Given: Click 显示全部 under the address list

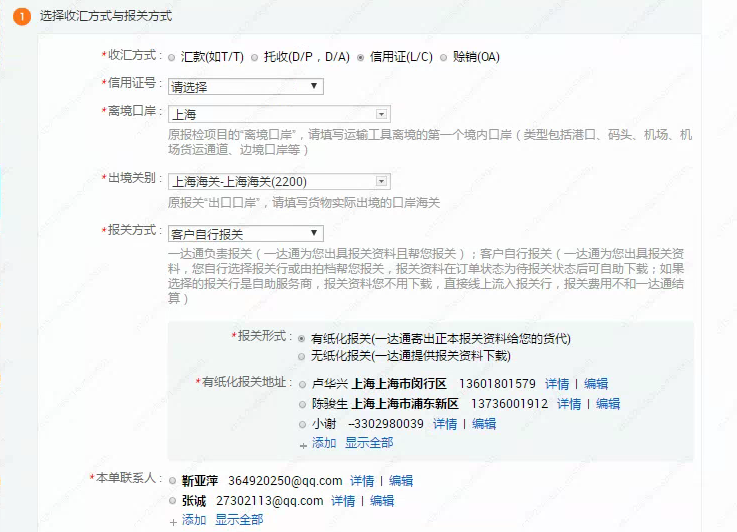Looking at the screenshot, I should 369,442.
